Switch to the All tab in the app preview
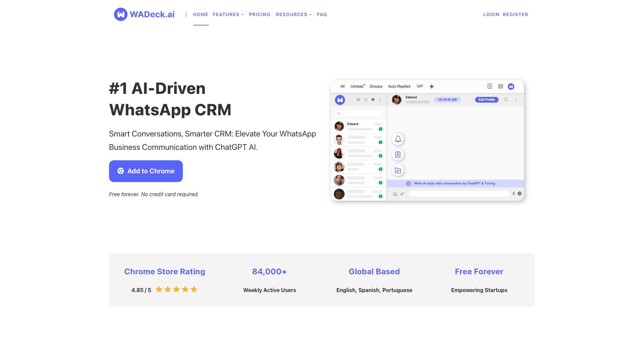 [342, 87]
